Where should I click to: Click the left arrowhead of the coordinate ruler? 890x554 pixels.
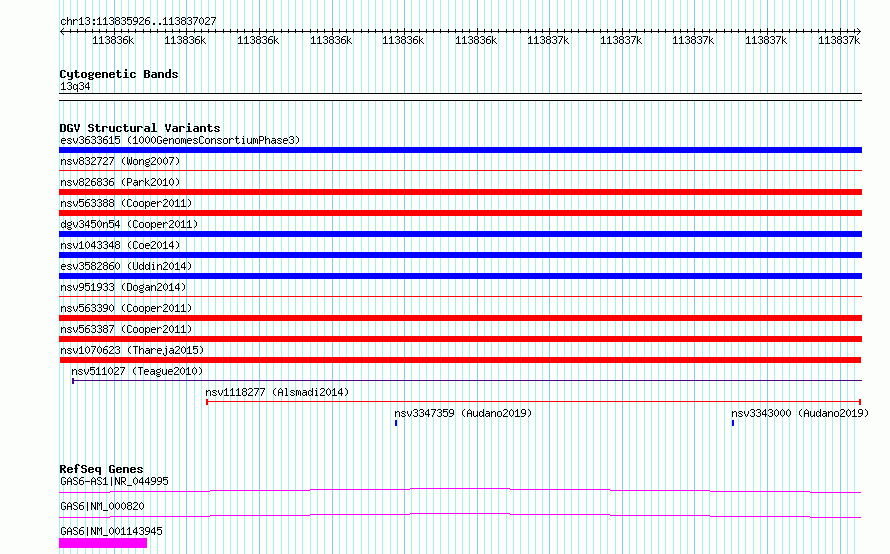pos(62,32)
